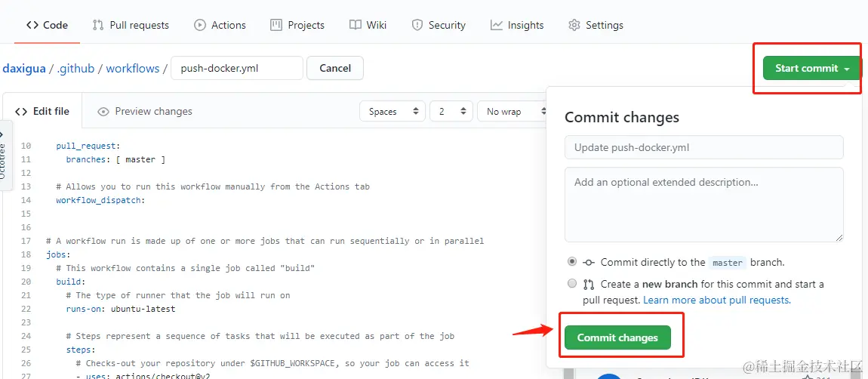Click line number 24 in the gutter
This screenshot has height=379, width=868.
pyautogui.click(x=26, y=336)
